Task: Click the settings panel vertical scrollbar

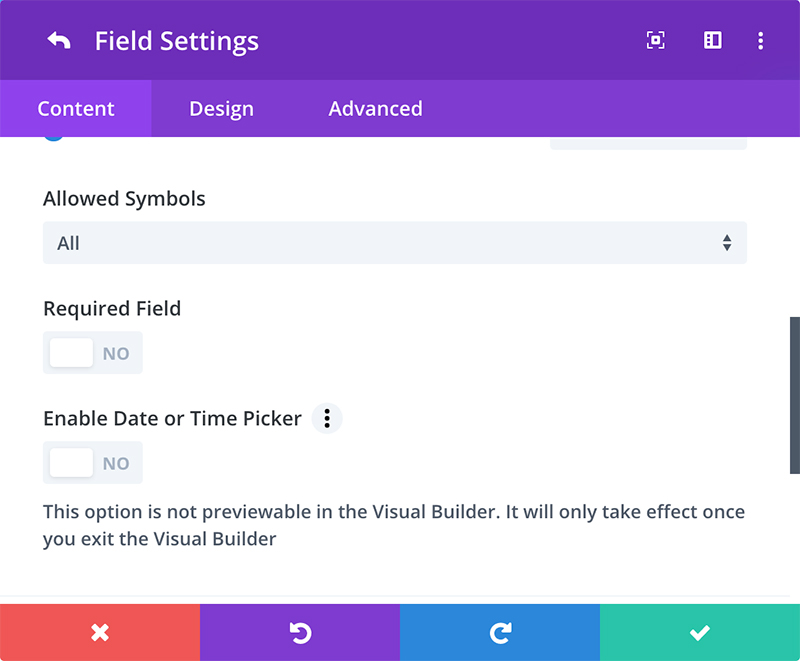Action: (795, 395)
